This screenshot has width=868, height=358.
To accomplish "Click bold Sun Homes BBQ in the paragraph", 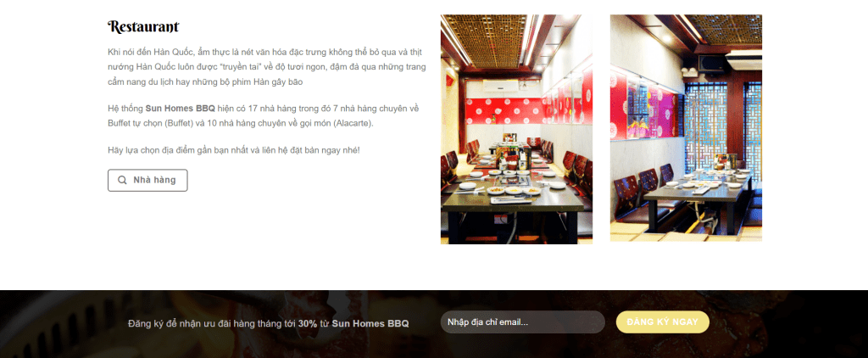I will pos(180,109).
